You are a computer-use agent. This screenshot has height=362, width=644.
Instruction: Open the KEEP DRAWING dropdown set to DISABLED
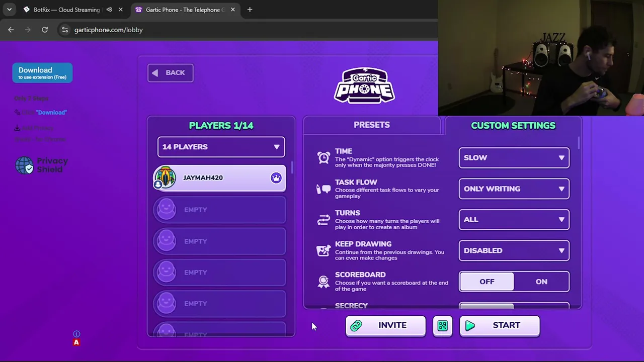point(514,250)
